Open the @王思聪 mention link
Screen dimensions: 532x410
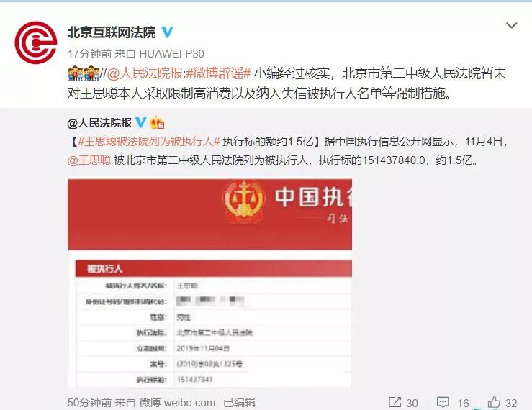coord(89,160)
